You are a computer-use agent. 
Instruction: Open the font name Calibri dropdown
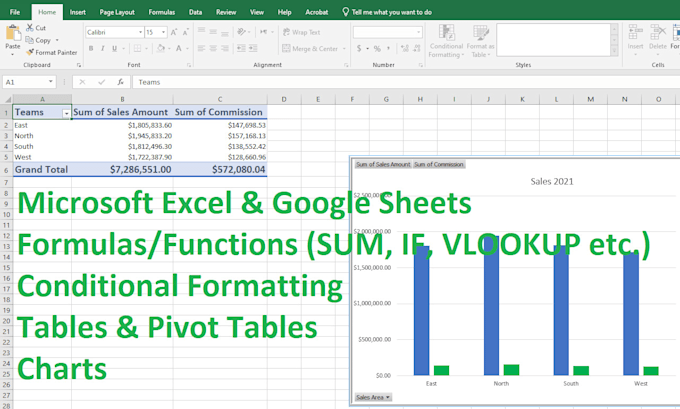click(140, 32)
